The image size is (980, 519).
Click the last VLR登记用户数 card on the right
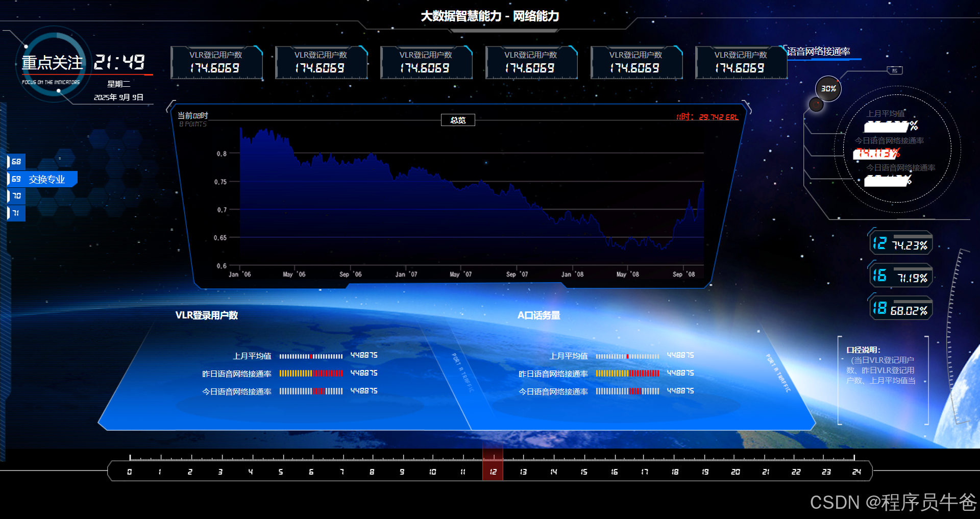tap(741, 62)
